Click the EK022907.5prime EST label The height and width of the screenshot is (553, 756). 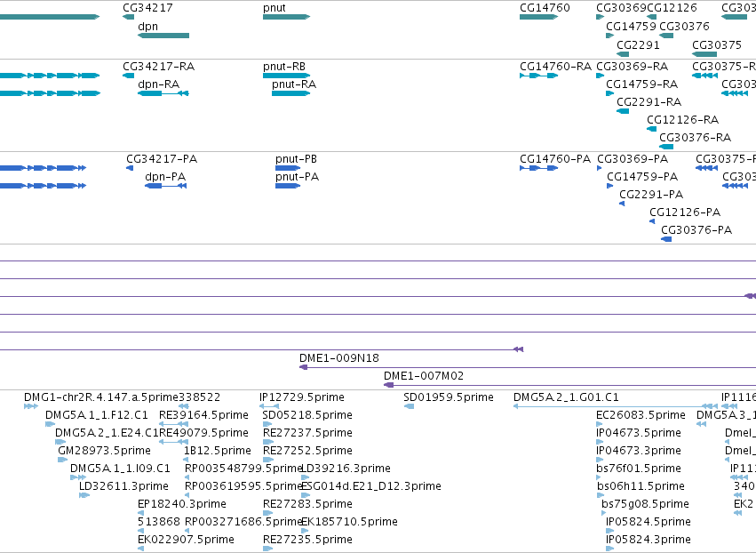click(x=186, y=539)
